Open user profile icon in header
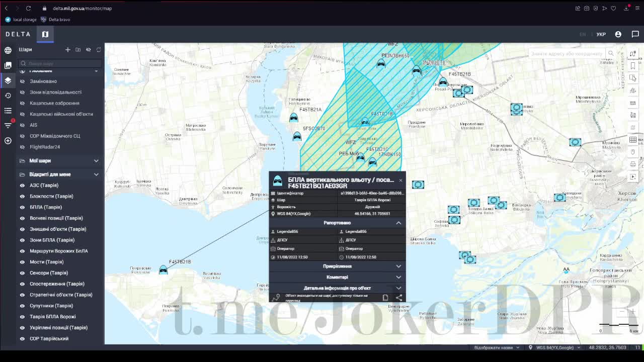644x362 pixels. pos(618,34)
